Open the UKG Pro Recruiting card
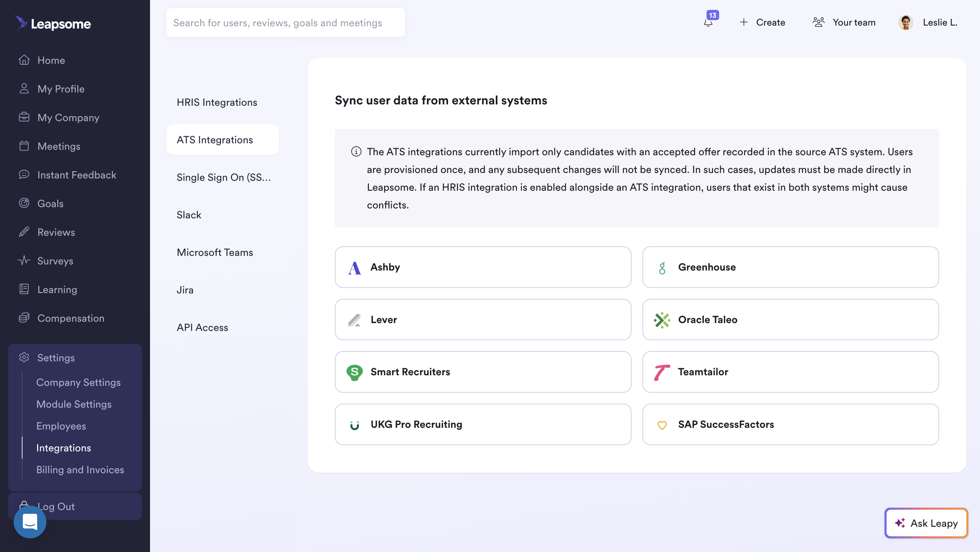Viewport: 980px width, 552px height. pos(483,424)
